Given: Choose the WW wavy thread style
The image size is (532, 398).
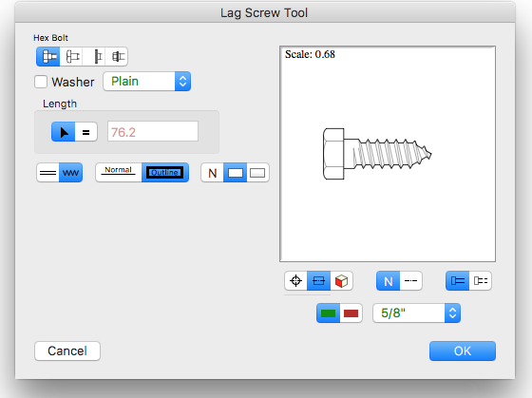Looking at the screenshot, I should (70, 173).
